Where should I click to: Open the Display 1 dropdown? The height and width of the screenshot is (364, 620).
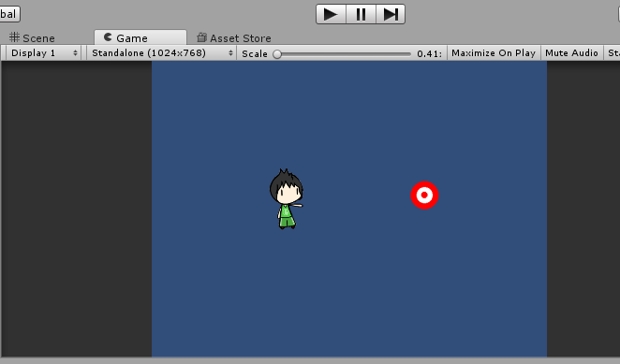tap(43, 53)
